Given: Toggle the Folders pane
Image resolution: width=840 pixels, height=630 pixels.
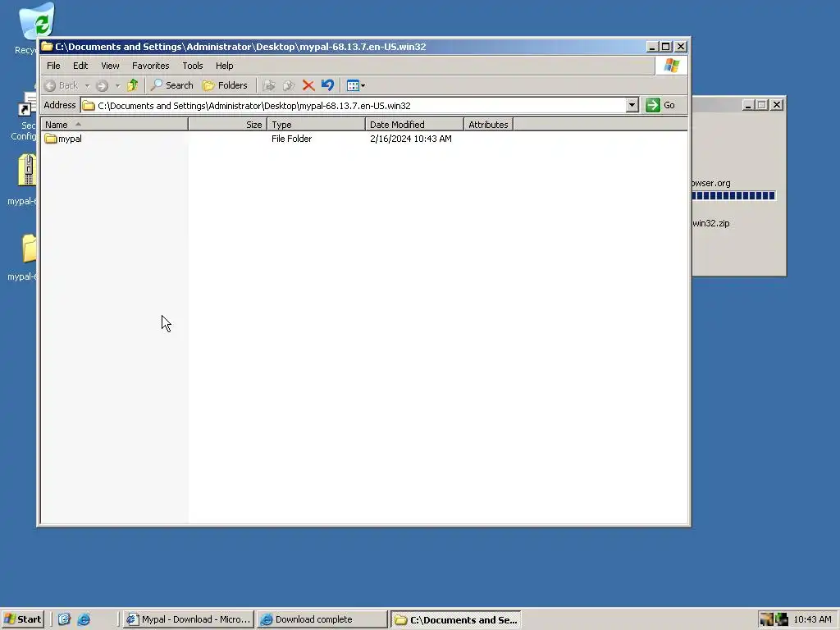Looking at the screenshot, I should coord(225,85).
